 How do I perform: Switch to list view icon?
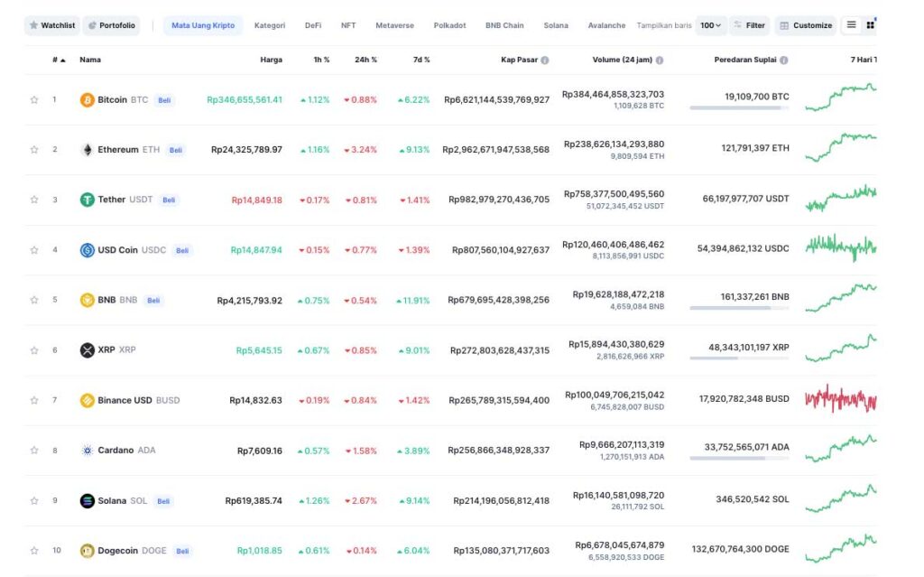click(851, 25)
